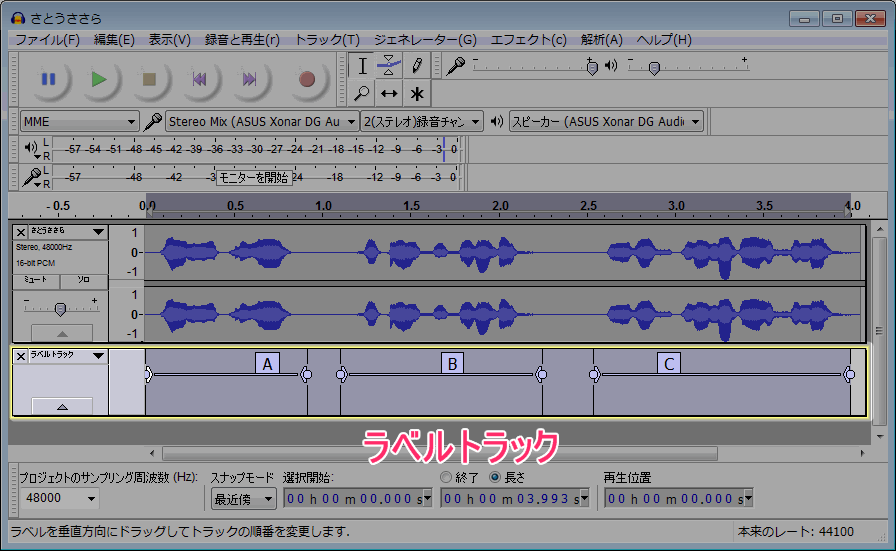
Task: Start playback with the green Play button
Action: pos(99,79)
